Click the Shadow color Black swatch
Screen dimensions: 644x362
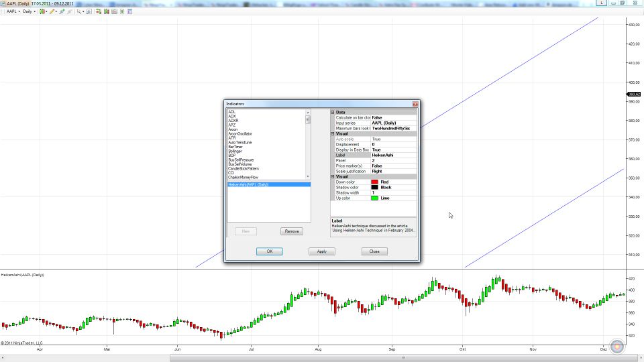[x=374, y=187]
